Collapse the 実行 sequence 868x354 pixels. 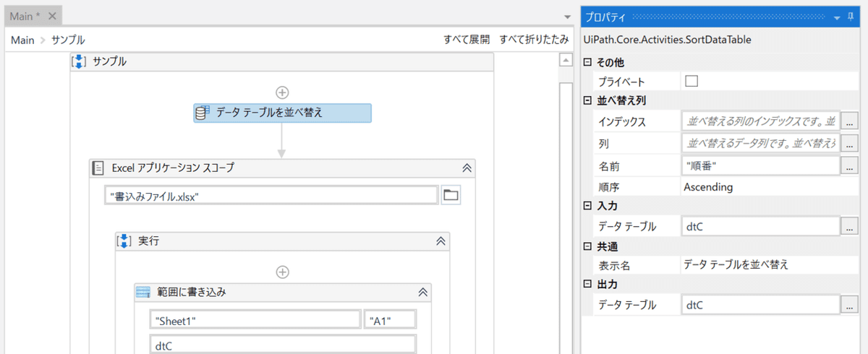tap(441, 241)
